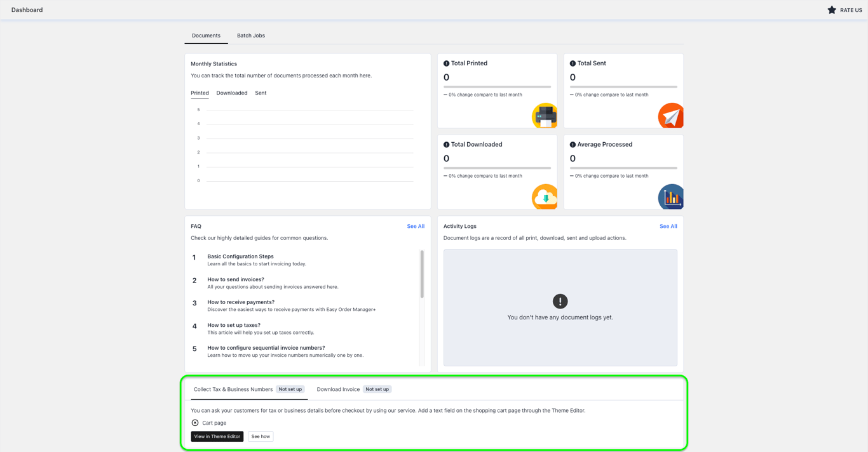Click the info icon beside Average Processed
Image resolution: width=868 pixels, height=452 pixels.
pos(573,145)
